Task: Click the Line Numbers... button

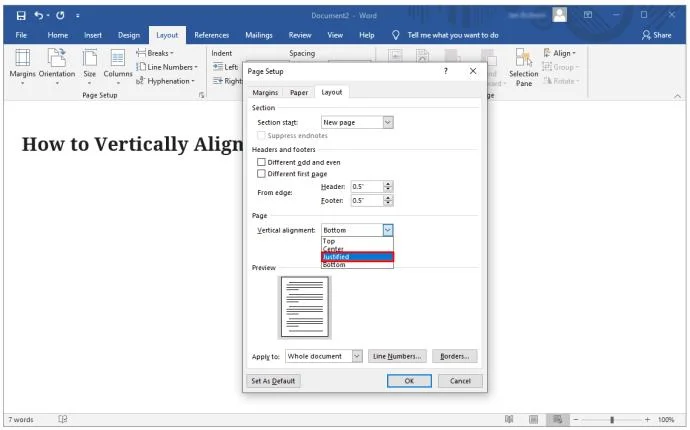Action: click(x=397, y=356)
